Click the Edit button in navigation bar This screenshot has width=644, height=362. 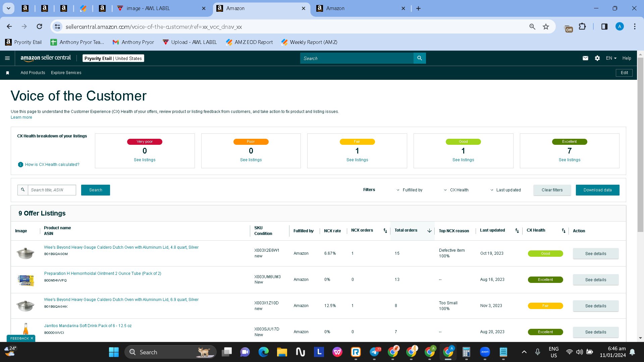(624, 73)
